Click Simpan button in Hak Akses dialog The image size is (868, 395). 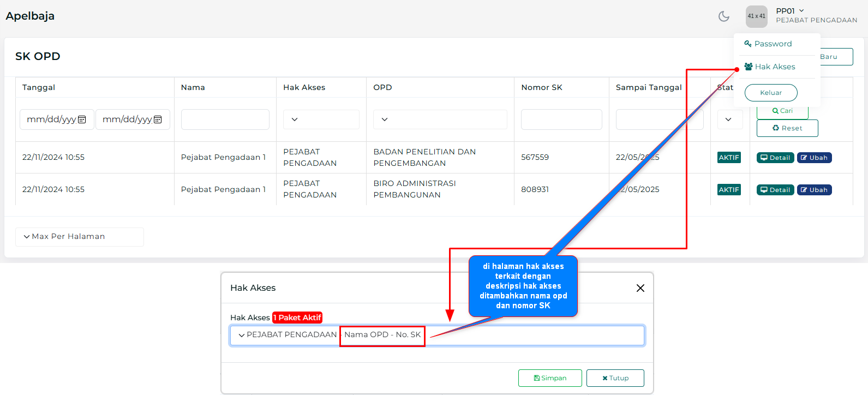pos(549,378)
